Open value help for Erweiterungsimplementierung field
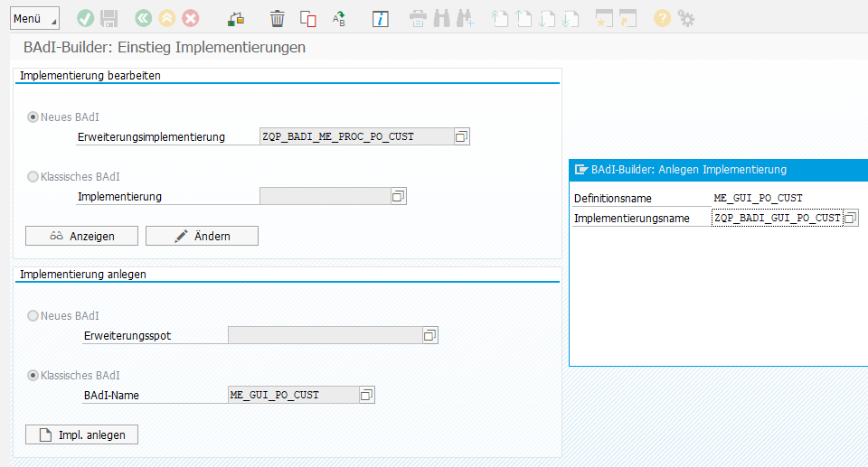 click(x=461, y=136)
